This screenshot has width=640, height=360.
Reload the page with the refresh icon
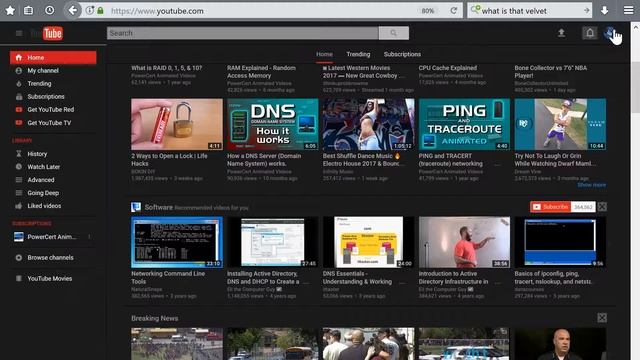point(453,11)
